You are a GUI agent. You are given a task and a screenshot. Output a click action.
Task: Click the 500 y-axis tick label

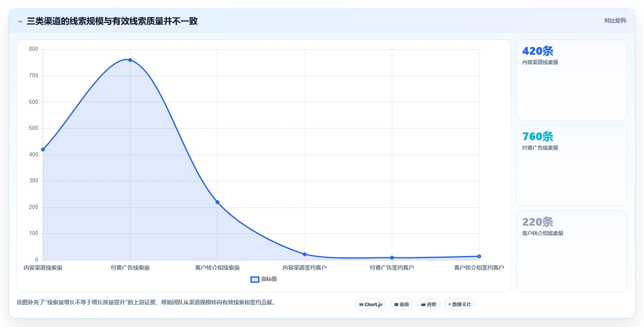pos(34,128)
